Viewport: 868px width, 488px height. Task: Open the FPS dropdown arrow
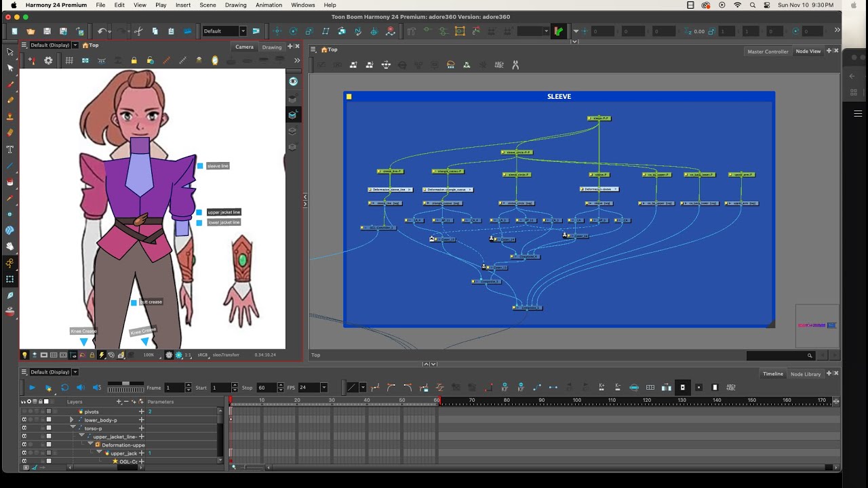coord(324,388)
